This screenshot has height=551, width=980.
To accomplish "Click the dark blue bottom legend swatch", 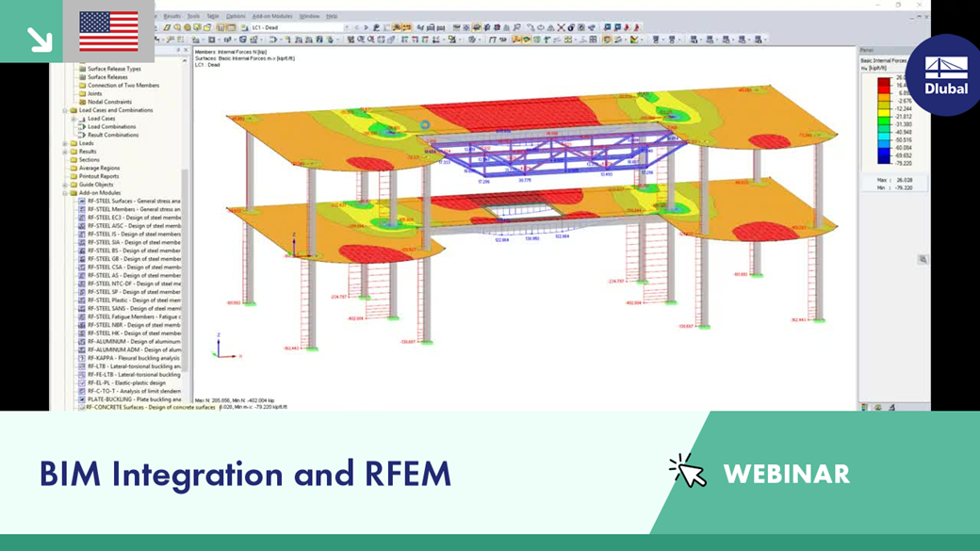I will point(884,160).
